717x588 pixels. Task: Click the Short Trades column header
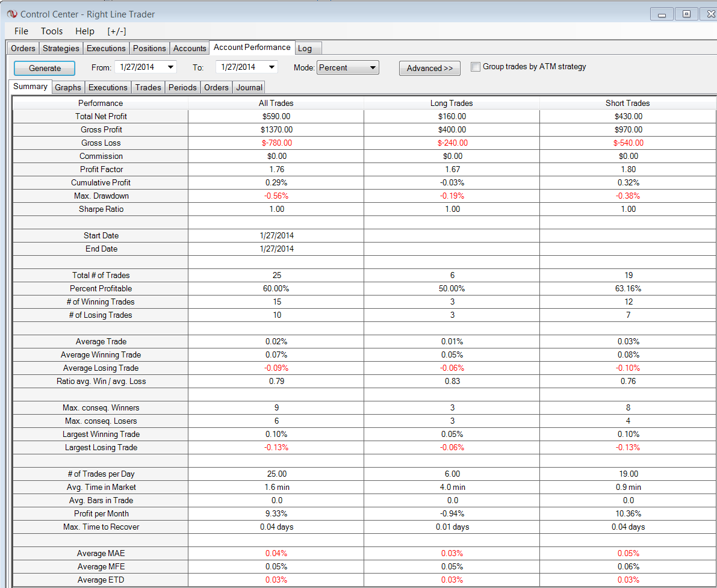(628, 103)
